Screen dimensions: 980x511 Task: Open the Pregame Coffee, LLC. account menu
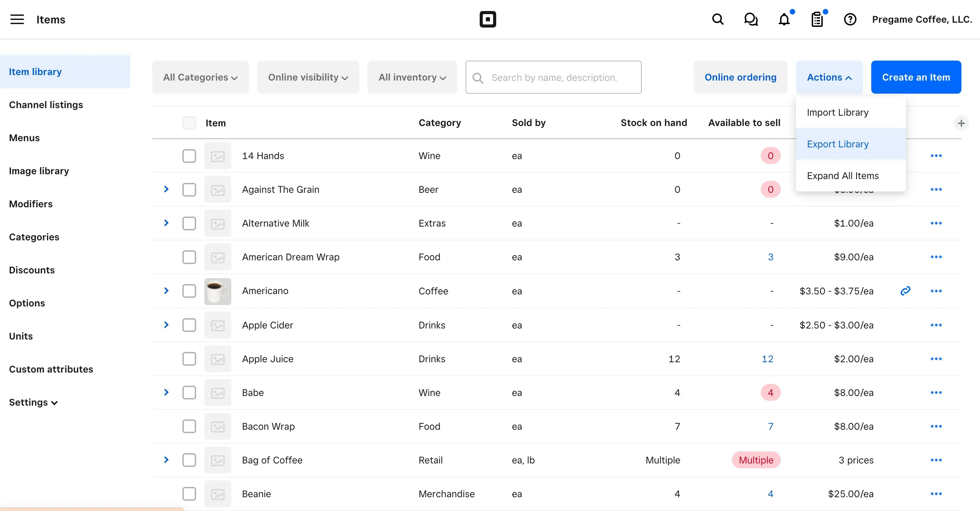[922, 19]
